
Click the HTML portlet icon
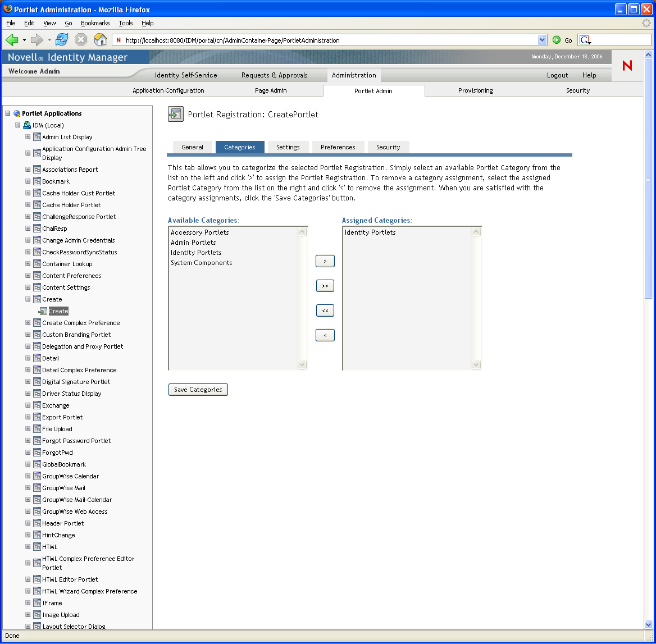click(37, 546)
